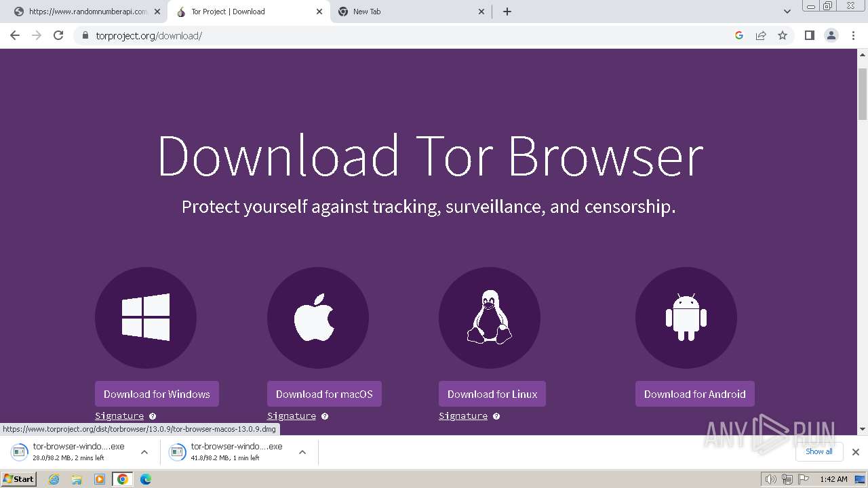The height and width of the screenshot is (488, 868).
Task: Open Signature link under Linux
Action: pyautogui.click(x=463, y=416)
